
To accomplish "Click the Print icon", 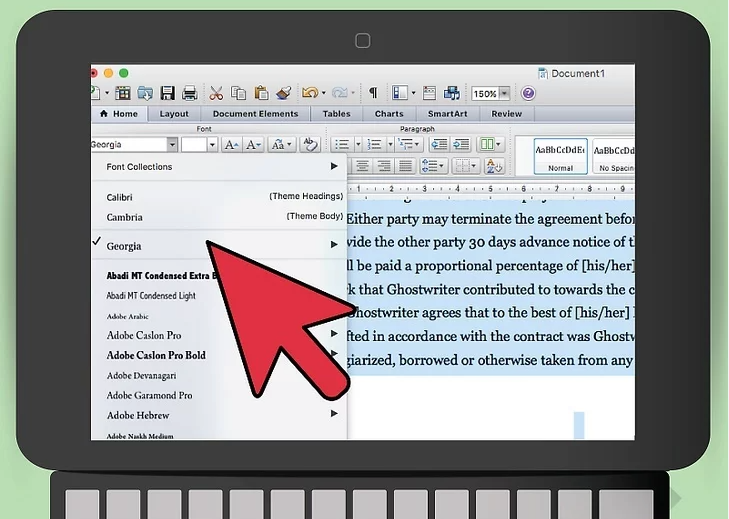I will [x=190, y=93].
